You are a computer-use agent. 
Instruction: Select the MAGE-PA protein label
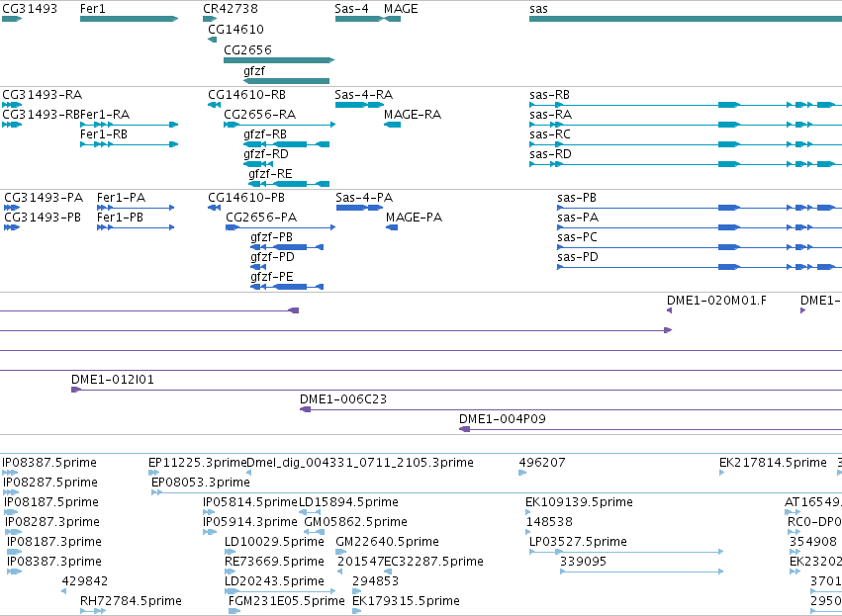414,218
